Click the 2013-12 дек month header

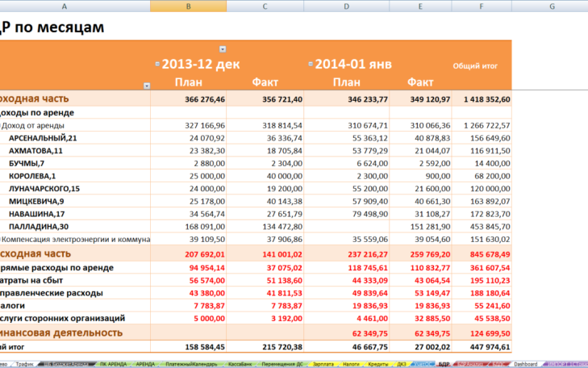click(x=201, y=64)
